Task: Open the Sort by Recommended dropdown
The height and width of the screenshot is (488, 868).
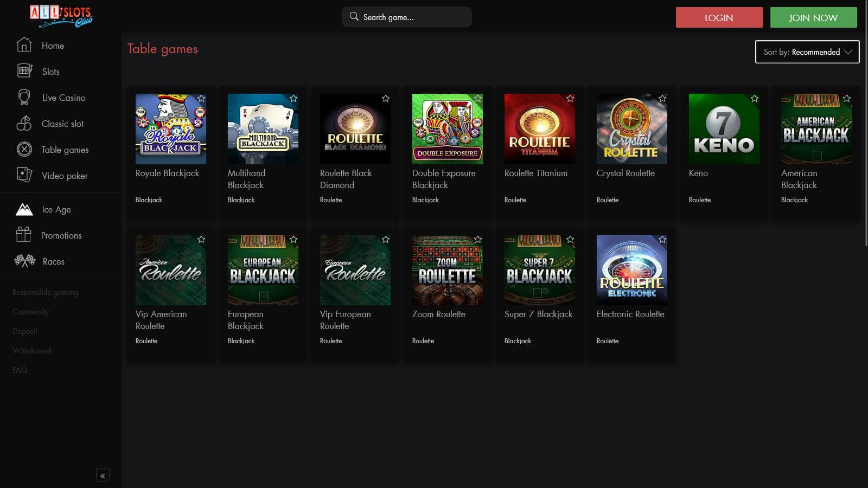Action: tap(807, 52)
